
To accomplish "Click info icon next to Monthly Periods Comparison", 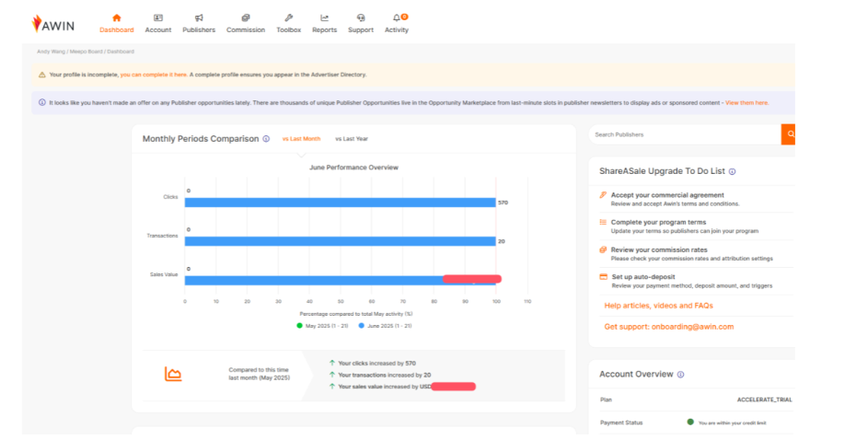I will click(x=266, y=139).
